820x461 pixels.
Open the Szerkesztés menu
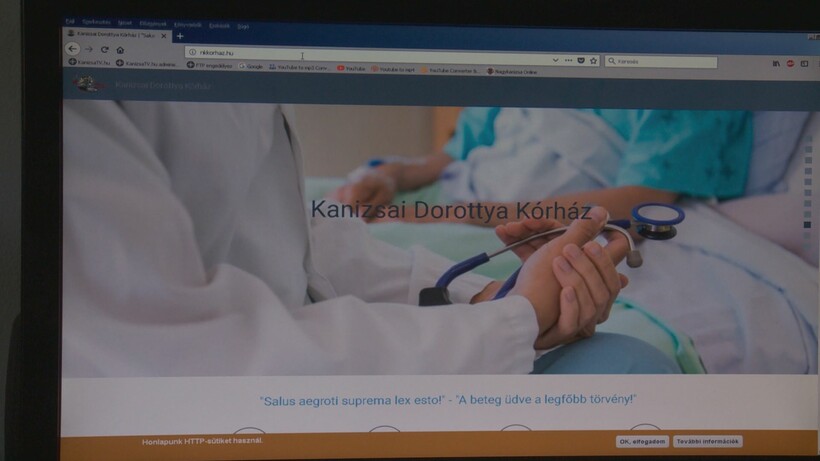click(96, 22)
